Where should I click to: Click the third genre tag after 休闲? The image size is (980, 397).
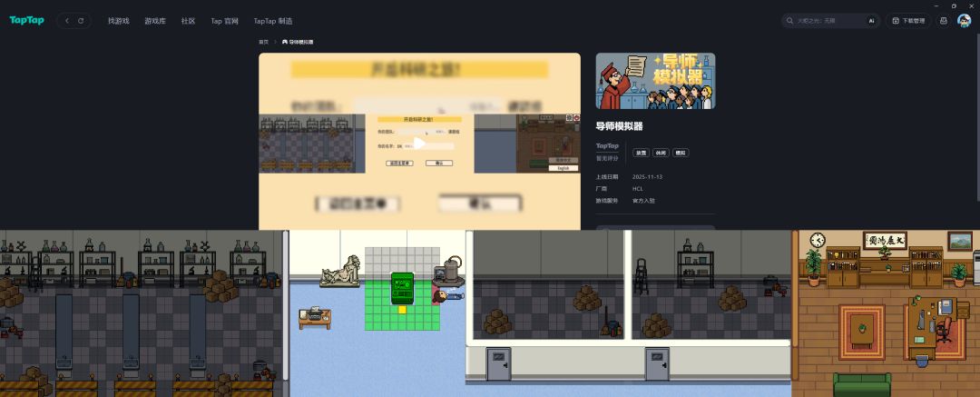tap(681, 153)
